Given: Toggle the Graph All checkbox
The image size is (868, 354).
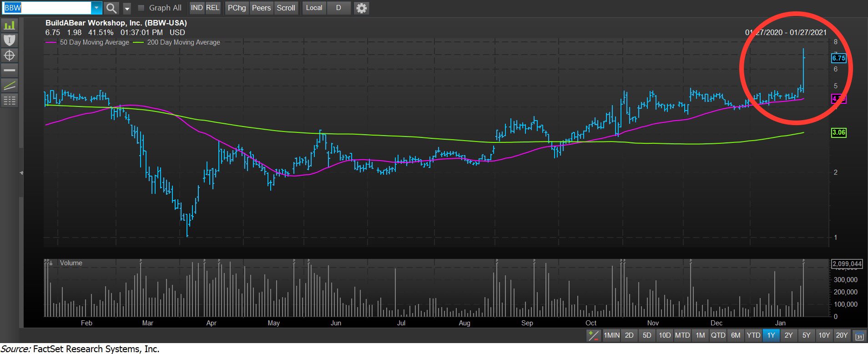Looking at the screenshot, I should pos(141,8).
